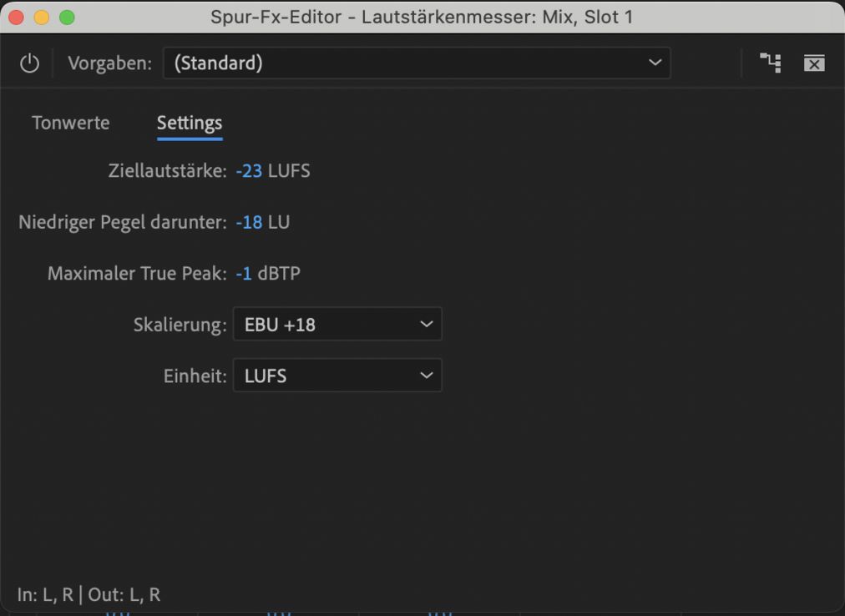This screenshot has width=845, height=616.
Task: Click the Ziellautstärke label
Action: tap(167, 171)
